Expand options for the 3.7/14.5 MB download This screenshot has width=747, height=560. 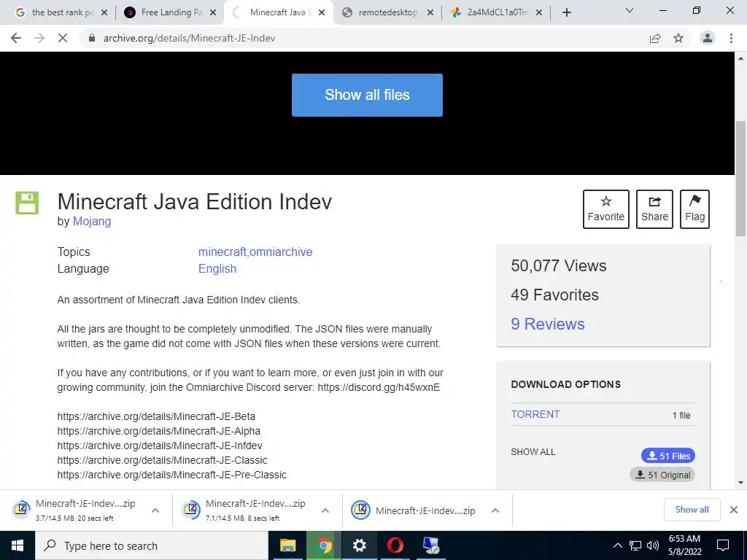click(x=155, y=510)
